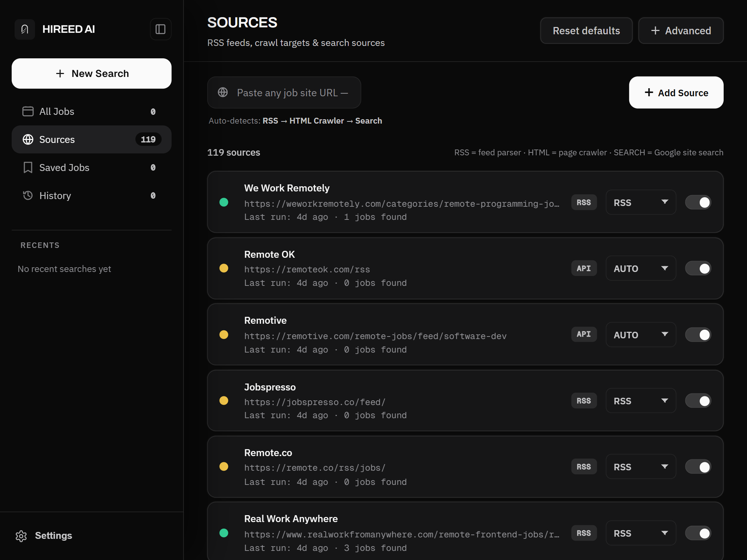
Task: Click yellow status dot for Remotive
Action: coord(224,334)
